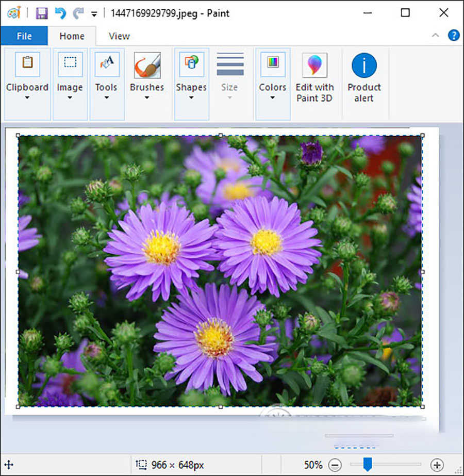Open the Product alert info icon
The width and height of the screenshot is (464, 476).
pos(364,65)
